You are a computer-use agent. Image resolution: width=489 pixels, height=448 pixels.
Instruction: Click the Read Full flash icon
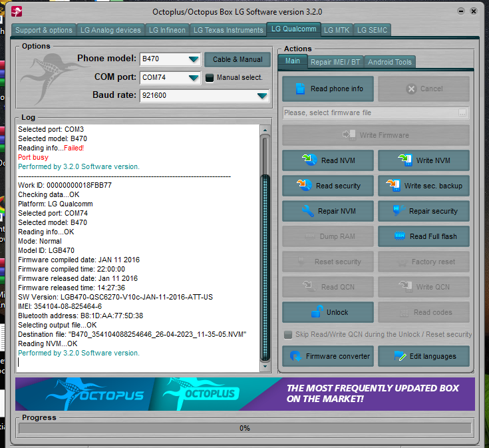[400, 236]
